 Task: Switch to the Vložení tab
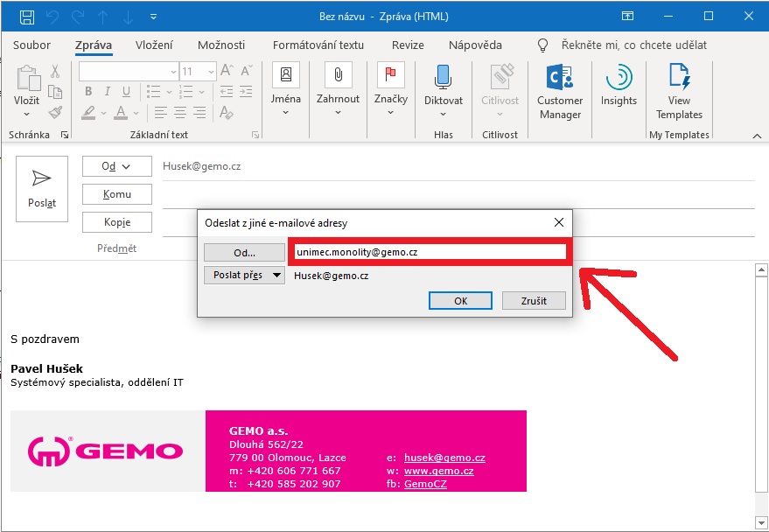pos(154,45)
